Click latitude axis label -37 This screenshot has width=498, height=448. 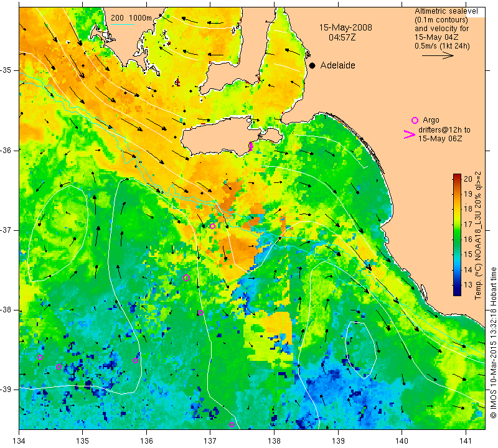(6, 230)
